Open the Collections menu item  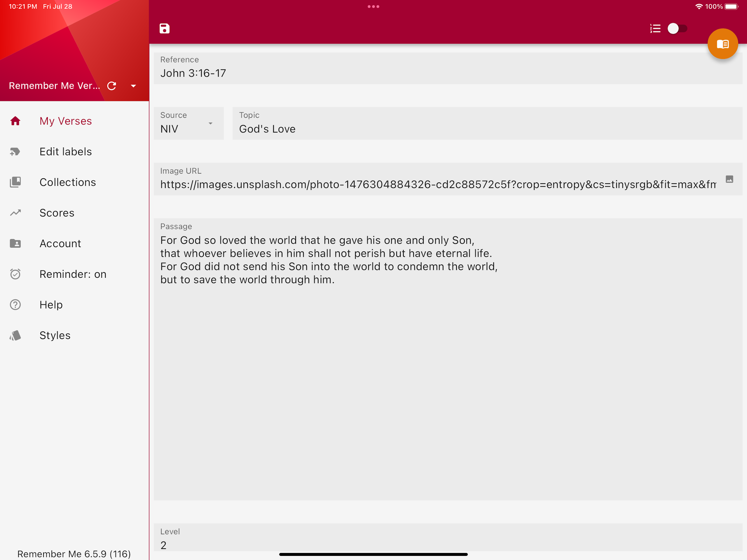click(67, 182)
